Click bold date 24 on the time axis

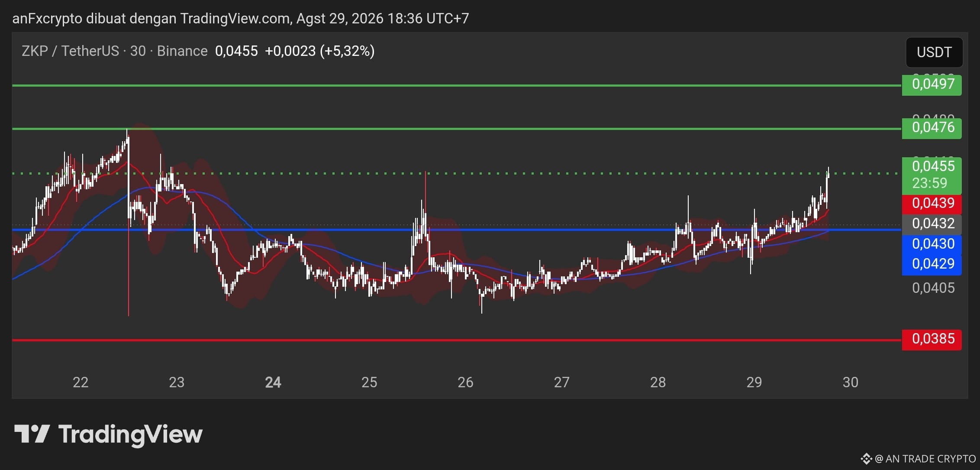click(x=273, y=382)
